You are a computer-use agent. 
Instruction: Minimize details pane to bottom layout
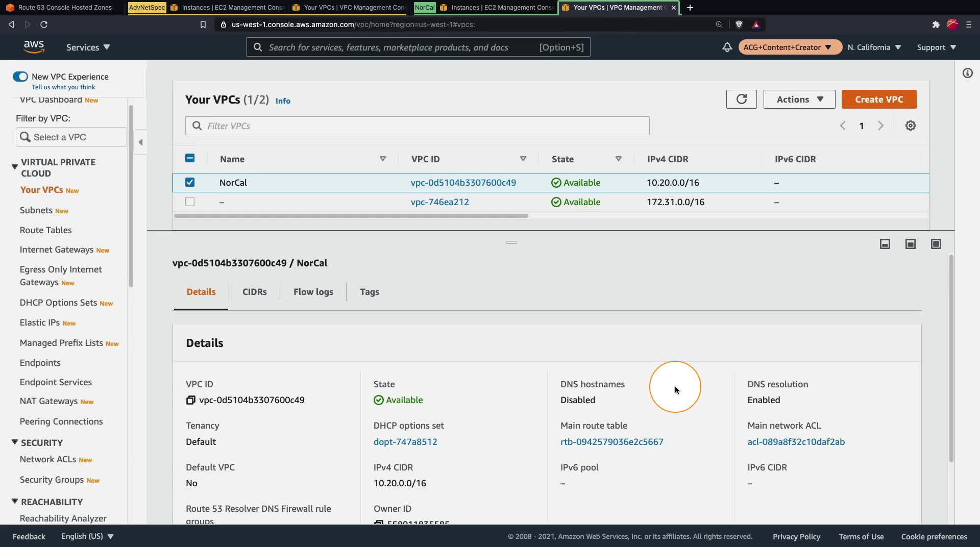pos(885,244)
